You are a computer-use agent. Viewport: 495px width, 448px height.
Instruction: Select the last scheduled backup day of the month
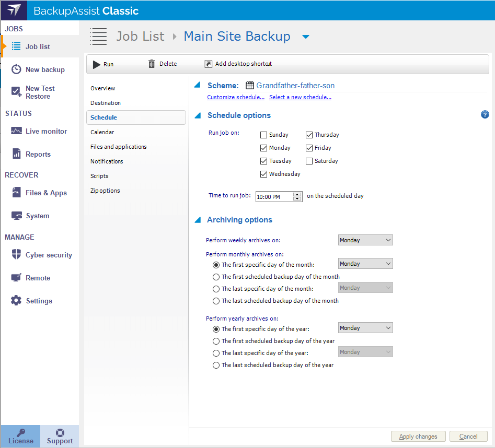[216, 301]
